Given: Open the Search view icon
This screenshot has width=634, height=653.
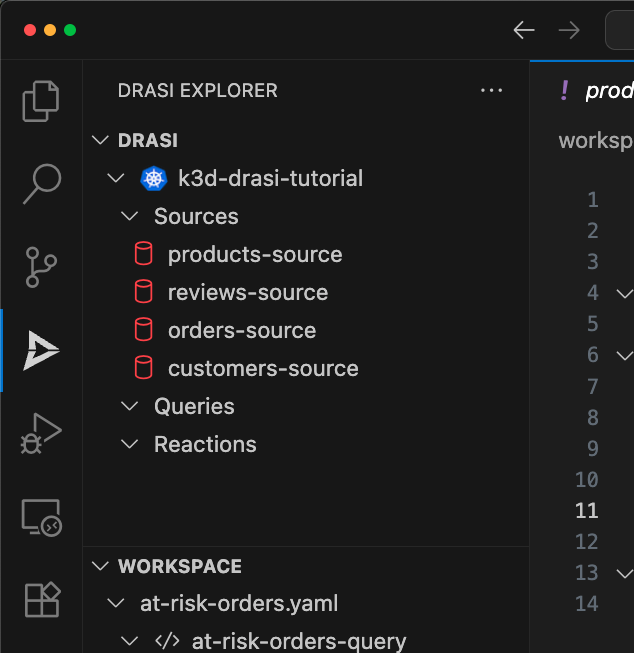Looking at the screenshot, I should point(41,184).
